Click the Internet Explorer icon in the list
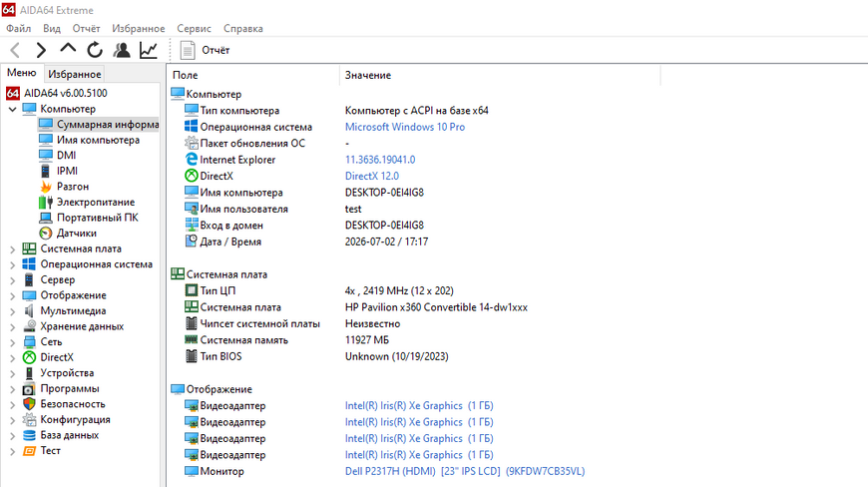This screenshot has height=487, width=868. coord(191,160)
